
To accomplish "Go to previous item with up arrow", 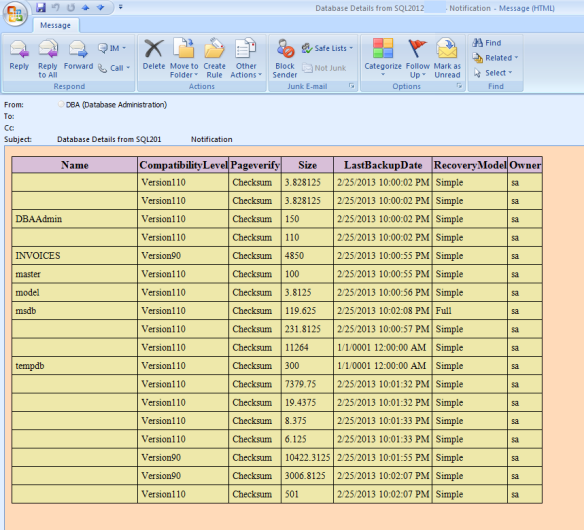I will point(86,7).
